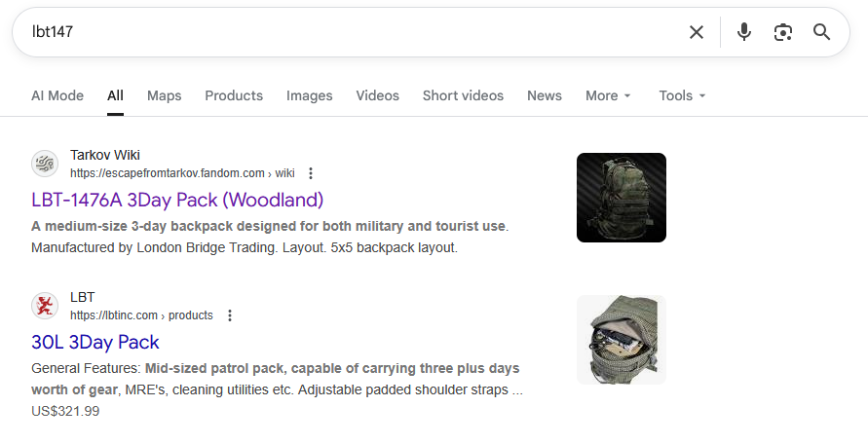Clear the search box with the X icon

tap(697, 32)
